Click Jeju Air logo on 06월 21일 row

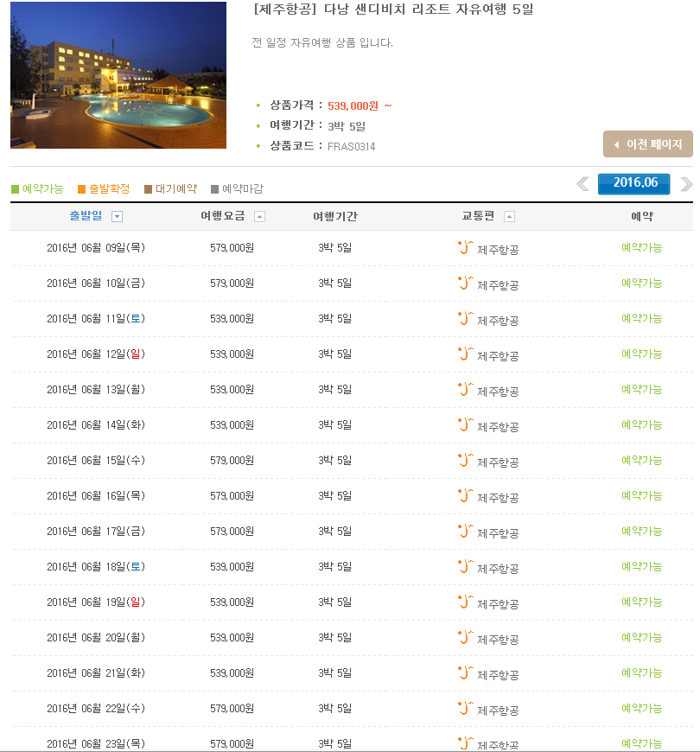465,672
